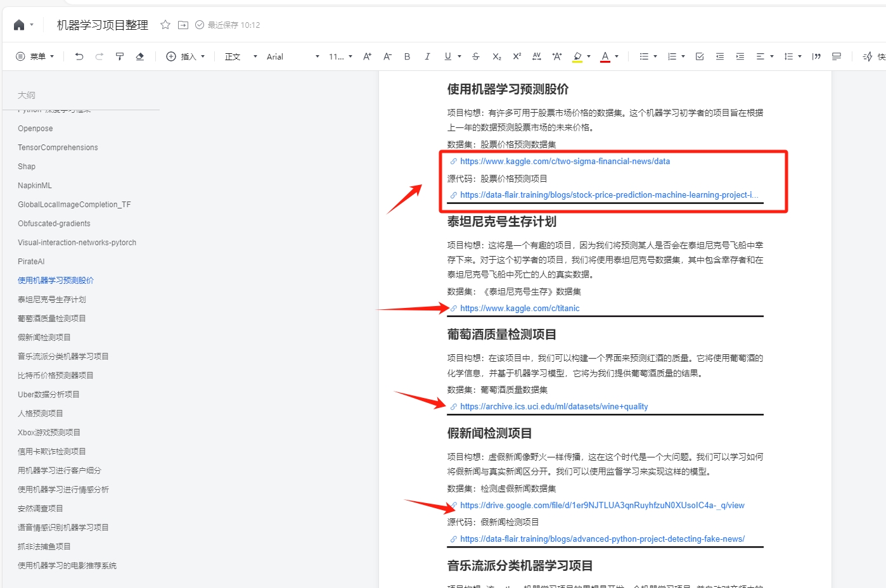Viewport: 886px width, 588px height.
Task: Open the stock-price-prediction data-flair link
Action: click(609, 195)
